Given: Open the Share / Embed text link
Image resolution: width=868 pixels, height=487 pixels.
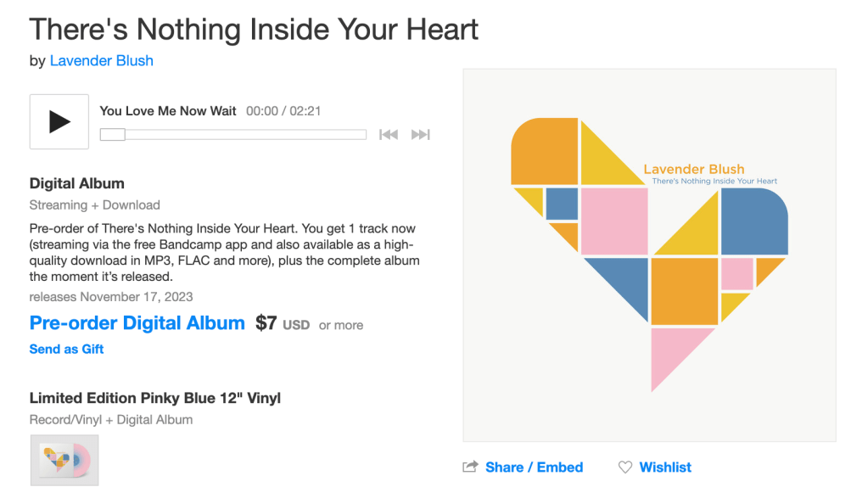Looking at the screenshot, I should click(x=534, y=467).
